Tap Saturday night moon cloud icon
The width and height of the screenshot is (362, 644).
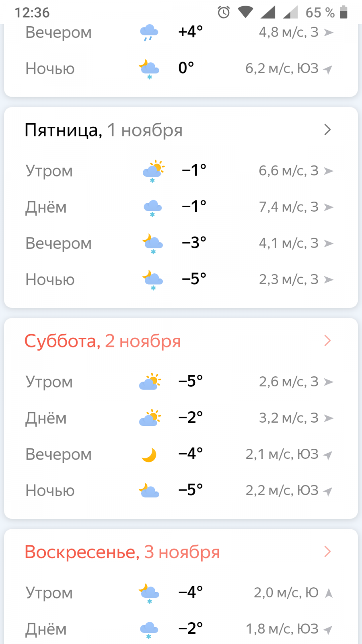point(149,491)
